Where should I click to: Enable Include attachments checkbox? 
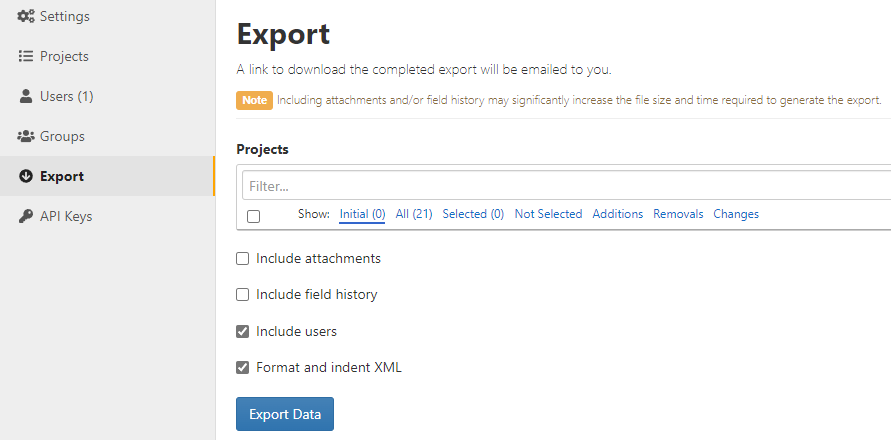(243, 259)
